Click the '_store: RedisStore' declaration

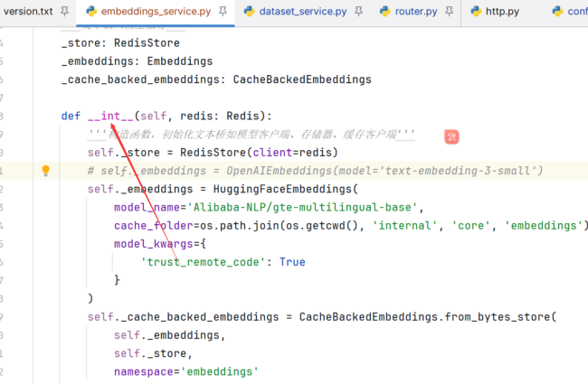(120, 43)
